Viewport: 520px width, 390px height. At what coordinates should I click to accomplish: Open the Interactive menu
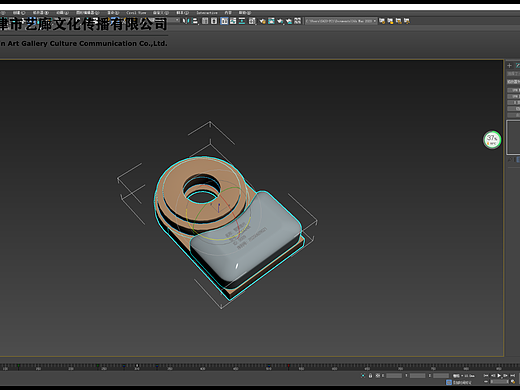(207, 13)
